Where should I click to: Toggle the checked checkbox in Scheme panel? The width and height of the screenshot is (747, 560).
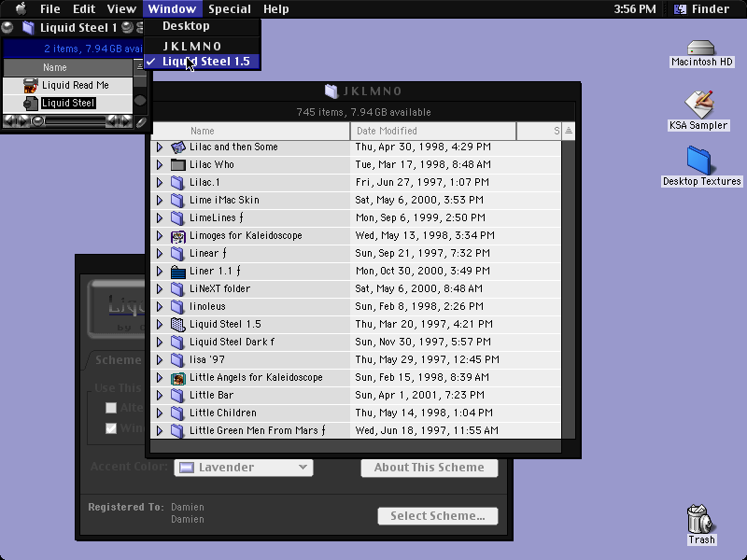tap(111, 428)
